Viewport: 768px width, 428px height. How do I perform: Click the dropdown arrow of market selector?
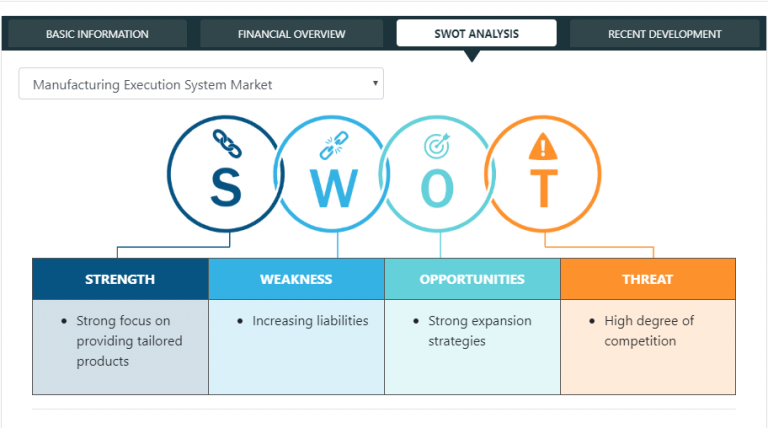pyautogui.click(x=375, y=84)
